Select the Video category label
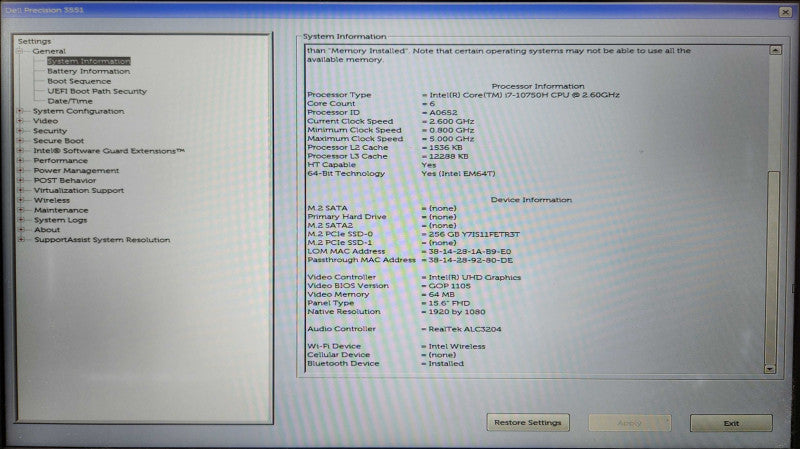800x449 pixels. coord(45,121)
